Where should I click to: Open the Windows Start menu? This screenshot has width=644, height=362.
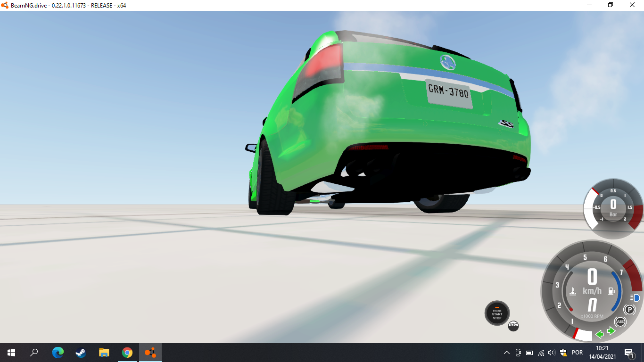11,353
